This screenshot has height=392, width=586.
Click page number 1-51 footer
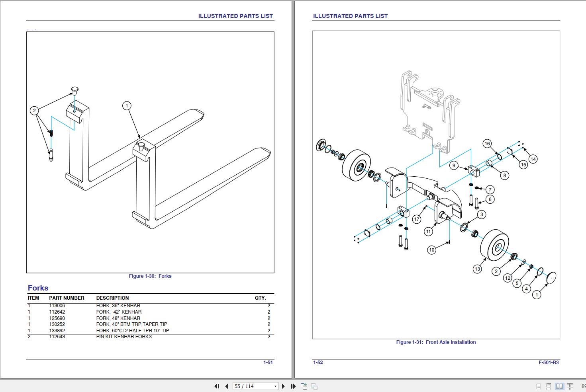(x=268, y=363)
